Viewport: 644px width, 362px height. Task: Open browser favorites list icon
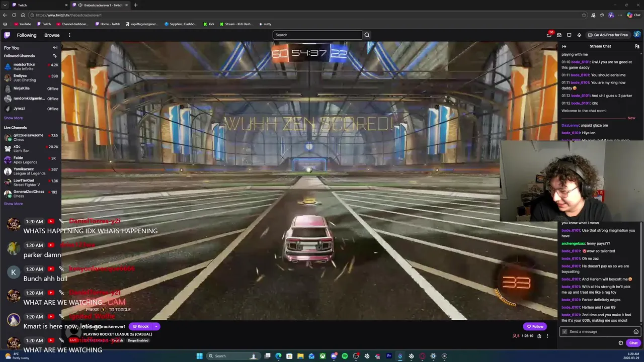pyautogui.click(x=602, y=15)
